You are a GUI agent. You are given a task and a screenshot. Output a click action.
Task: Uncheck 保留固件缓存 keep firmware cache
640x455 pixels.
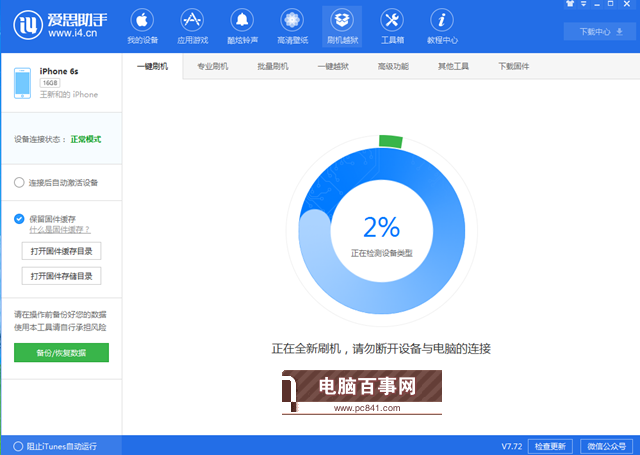point(20,218)
